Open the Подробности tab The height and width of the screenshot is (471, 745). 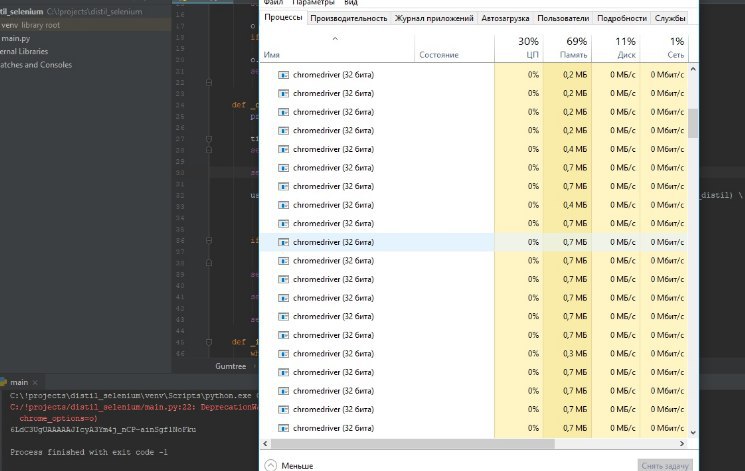coord(622,18)
